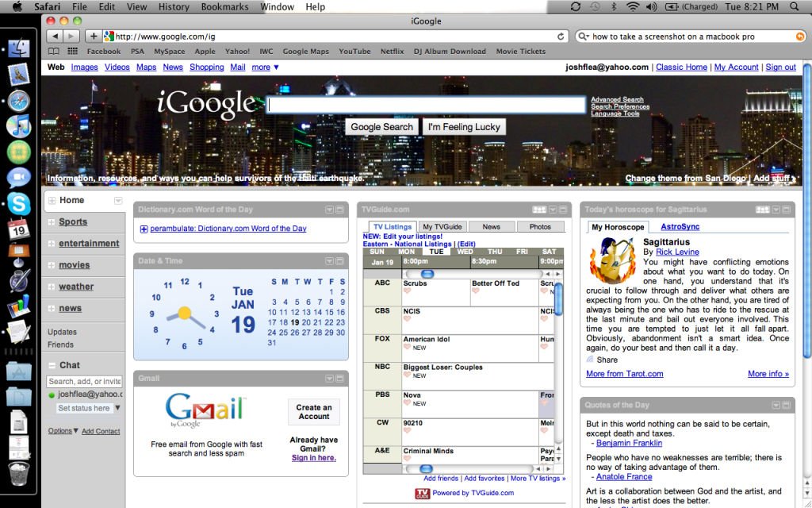Screen dimensions: 812x508
Task: Open the Photos tab in TVGuide
Action: pos(540,227)
